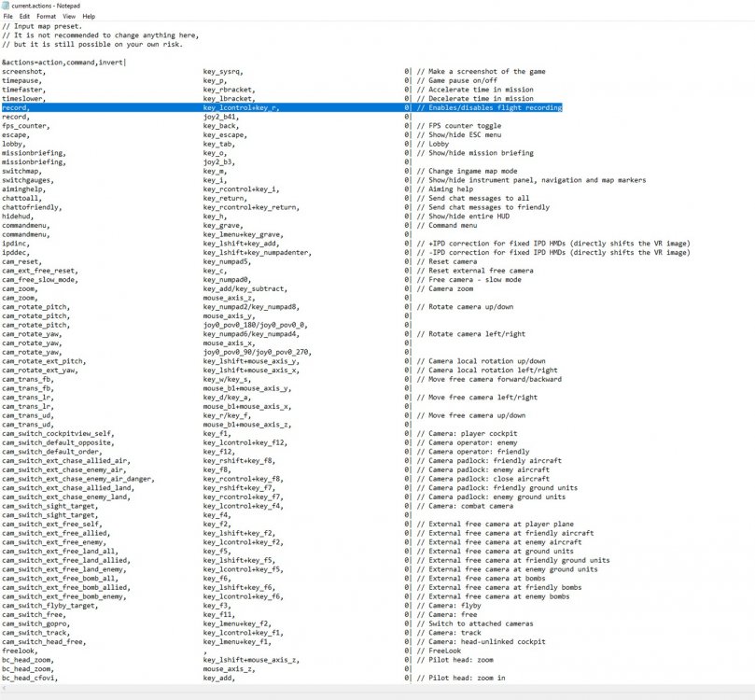Click the 'switchgauges,' entry
755x700 pixels.
(x=28, y=180)
